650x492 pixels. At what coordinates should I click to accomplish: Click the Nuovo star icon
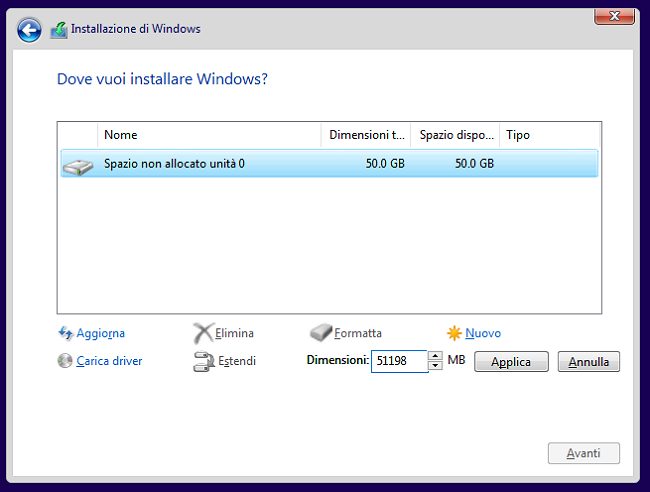pos(454,333)
